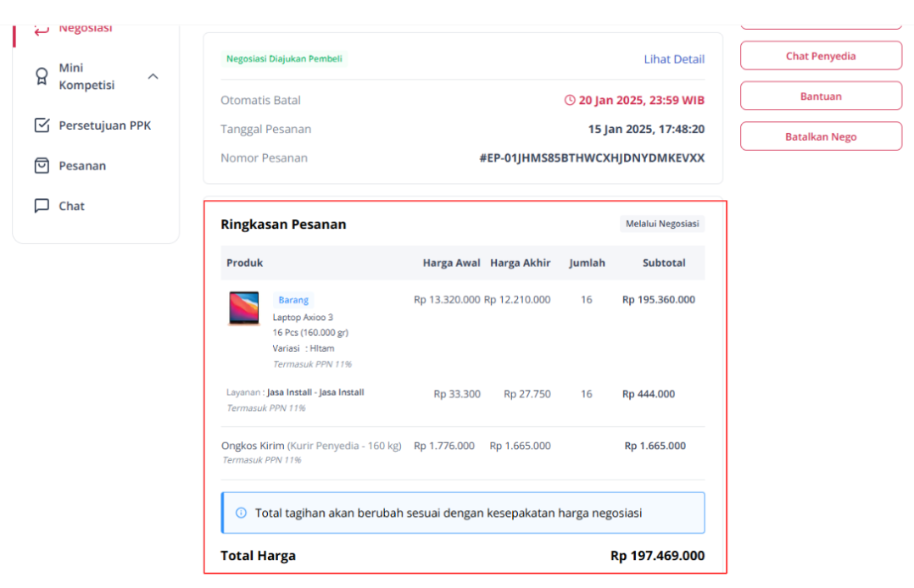
Task: Open the Pesanan menu item
Action: click(x=82, y=165)
